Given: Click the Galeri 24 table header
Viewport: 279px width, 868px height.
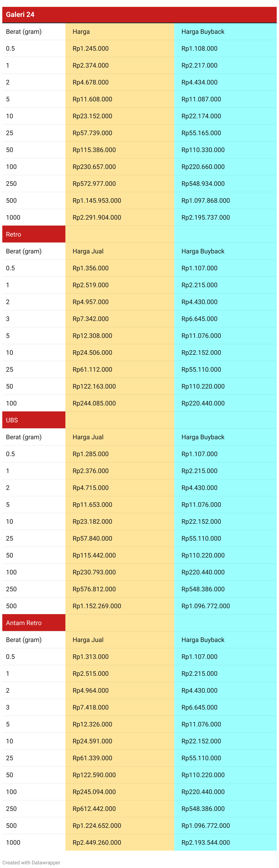Looking at the screenshot, I should pyautogui.click(x=20, y=14).
